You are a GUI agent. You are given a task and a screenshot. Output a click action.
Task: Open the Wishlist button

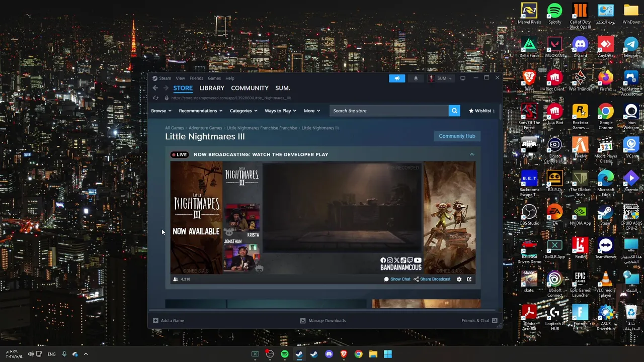[x=481, y=111]
